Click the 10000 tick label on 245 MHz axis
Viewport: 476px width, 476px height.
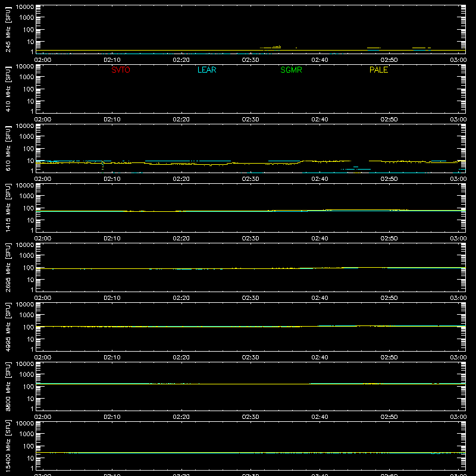point(25,7)
